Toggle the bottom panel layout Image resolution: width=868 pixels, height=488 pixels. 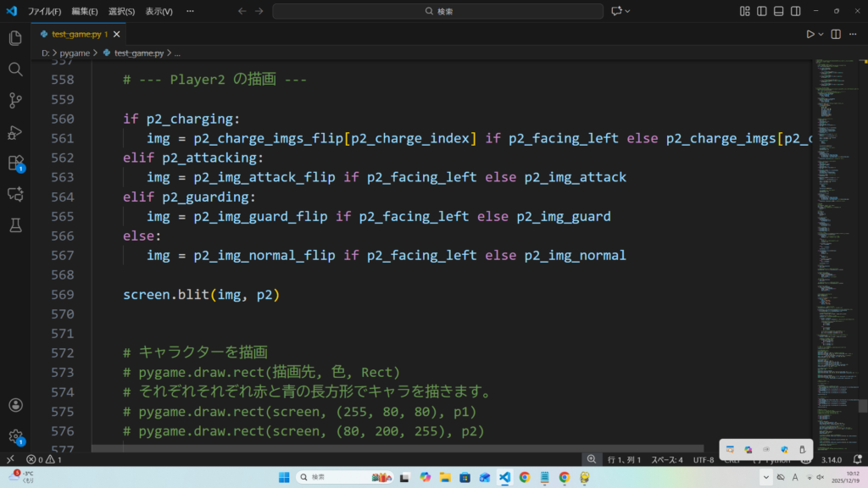point(780,11)
